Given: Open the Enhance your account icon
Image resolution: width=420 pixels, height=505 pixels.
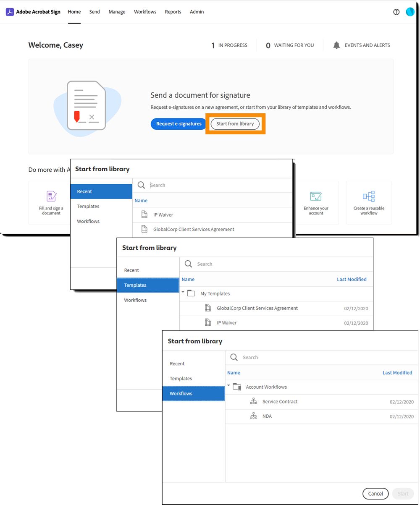Looking at the screenshot, I should click(x=316, y=196).
